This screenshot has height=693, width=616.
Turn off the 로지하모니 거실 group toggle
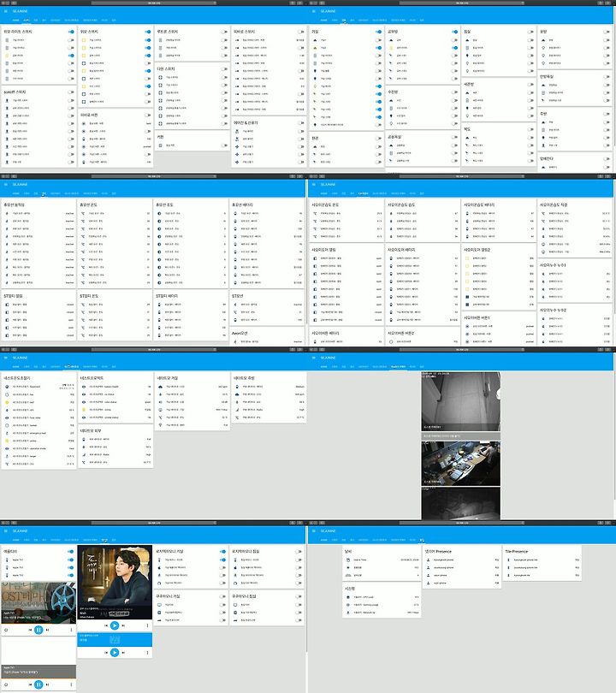tap(222, 552)
